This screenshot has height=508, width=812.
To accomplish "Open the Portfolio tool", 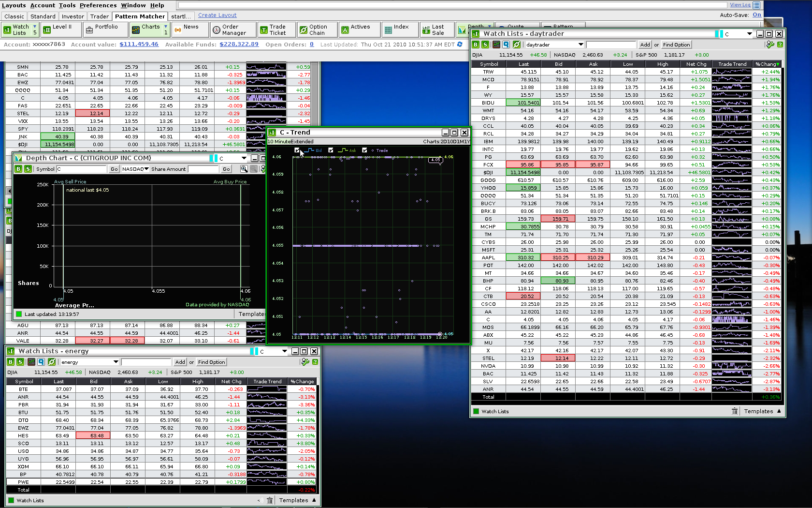I will pyautogui.click(x=105, y=30).
